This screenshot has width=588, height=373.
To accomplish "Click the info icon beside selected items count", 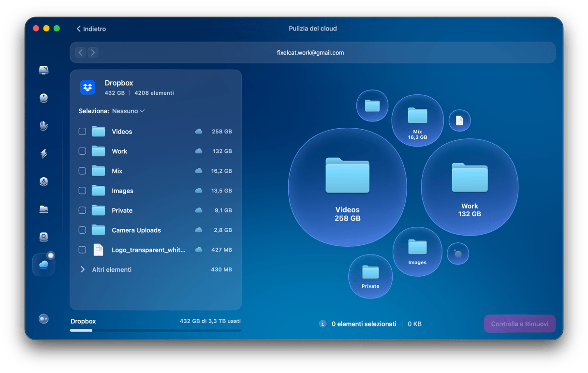I will [323, 324].
